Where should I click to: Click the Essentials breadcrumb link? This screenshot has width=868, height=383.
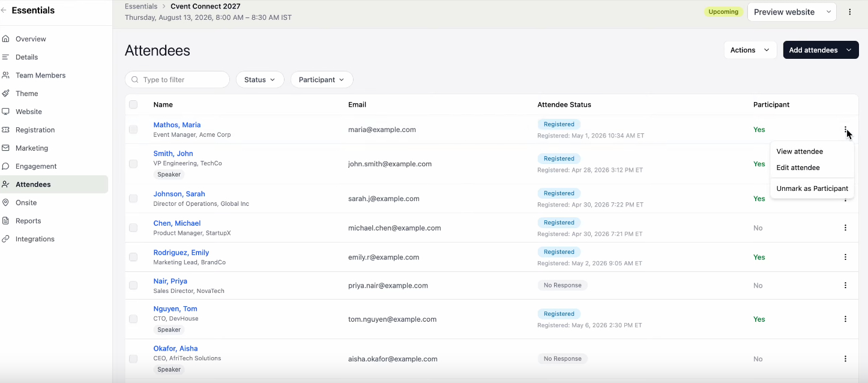click(x=141, y=7)
